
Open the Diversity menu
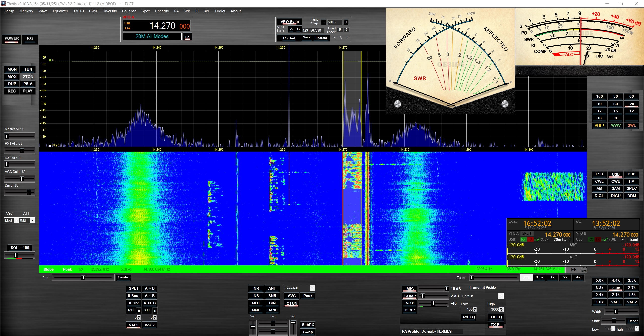click(110, 11)
